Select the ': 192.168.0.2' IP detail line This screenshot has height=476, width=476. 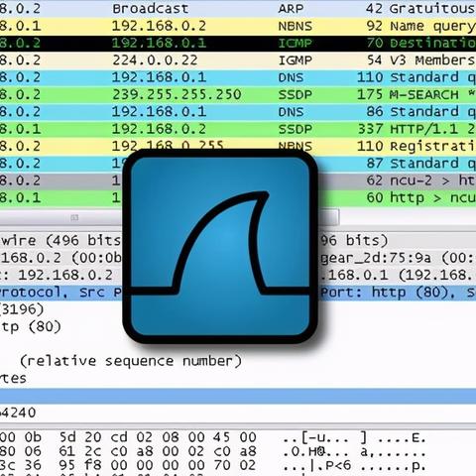coord(57,275)
